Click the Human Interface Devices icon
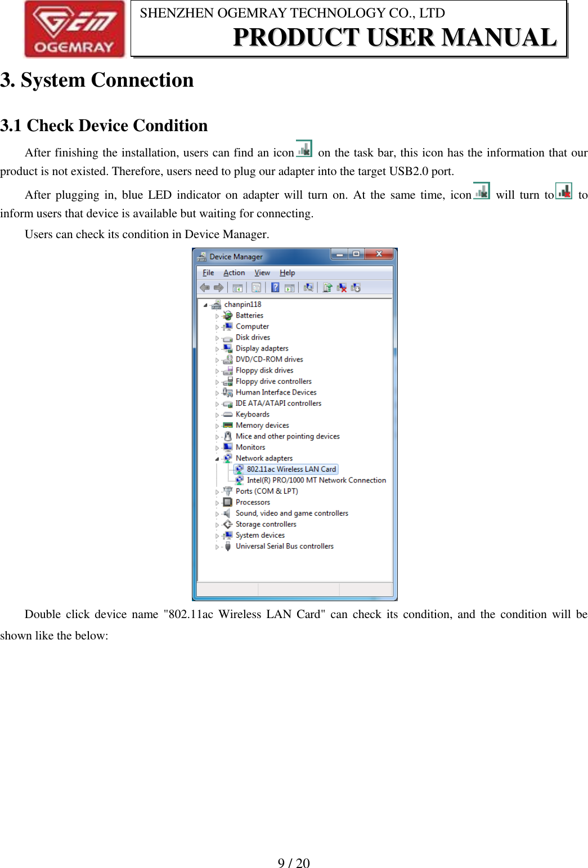The height and width of the screenshot is (868, 588). (x=227, y=392)
